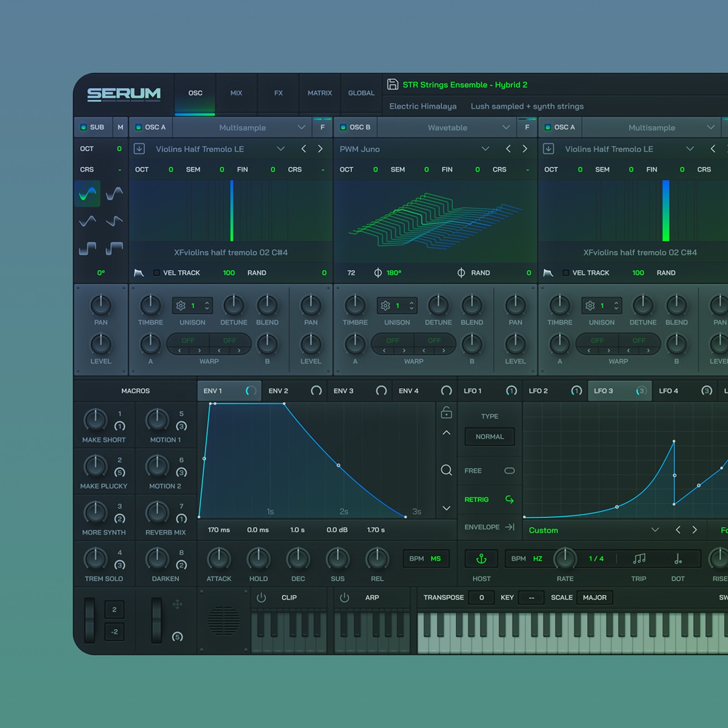Click the ENV 1 modulation source circle

(x=251, y=391)
